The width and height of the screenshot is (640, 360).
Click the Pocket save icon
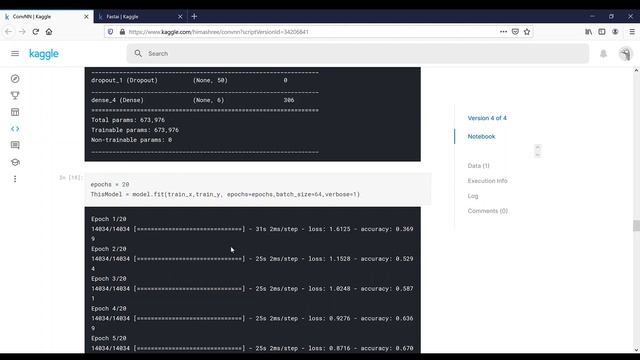click(515, 31)
